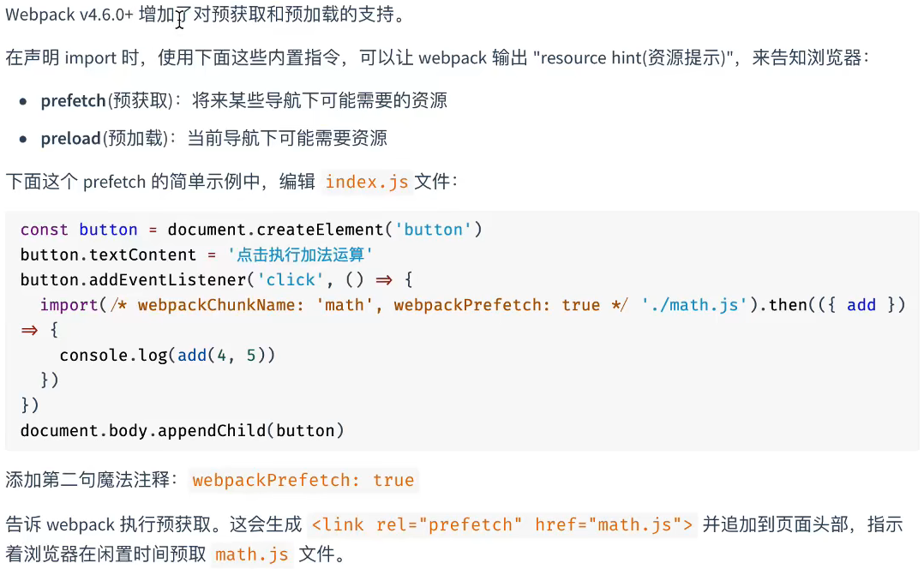Screen dimensions: 924x569
Task: Click the '.then' call after import
Action: point(782,304)
